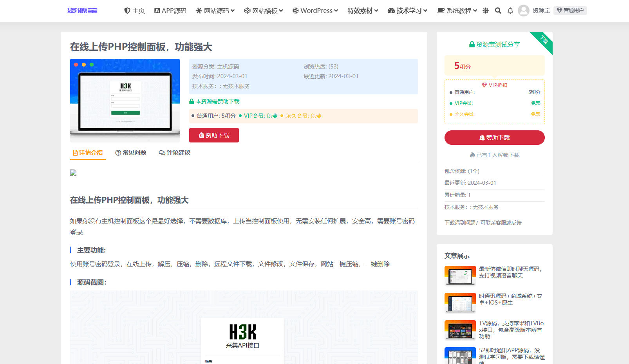Expand the WordPress dropdown menu
The width and height of the screenshot is (629, 364).
(x=315, y=11)
